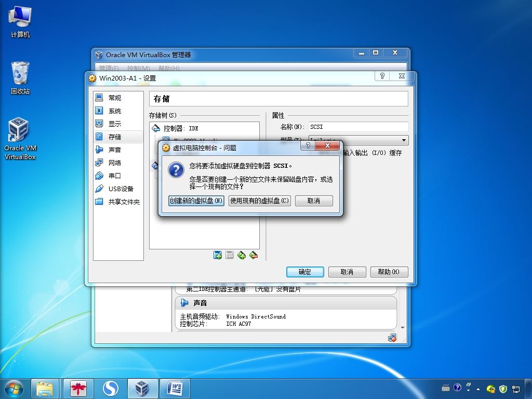Screen dimensions: 532x399
Task: Click the status icon at VirtualBox manager bottom-right corner
Action: pyautogui.click(x=392, y=338)
